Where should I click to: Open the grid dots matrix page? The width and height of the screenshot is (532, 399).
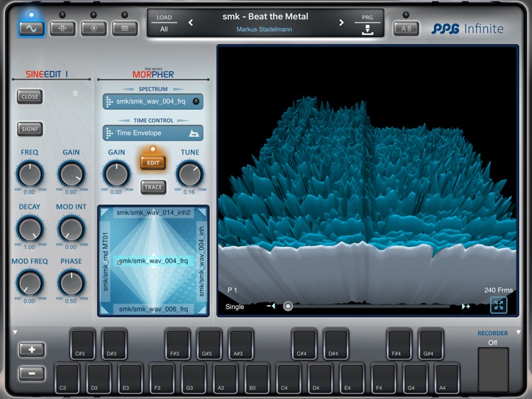62,28
